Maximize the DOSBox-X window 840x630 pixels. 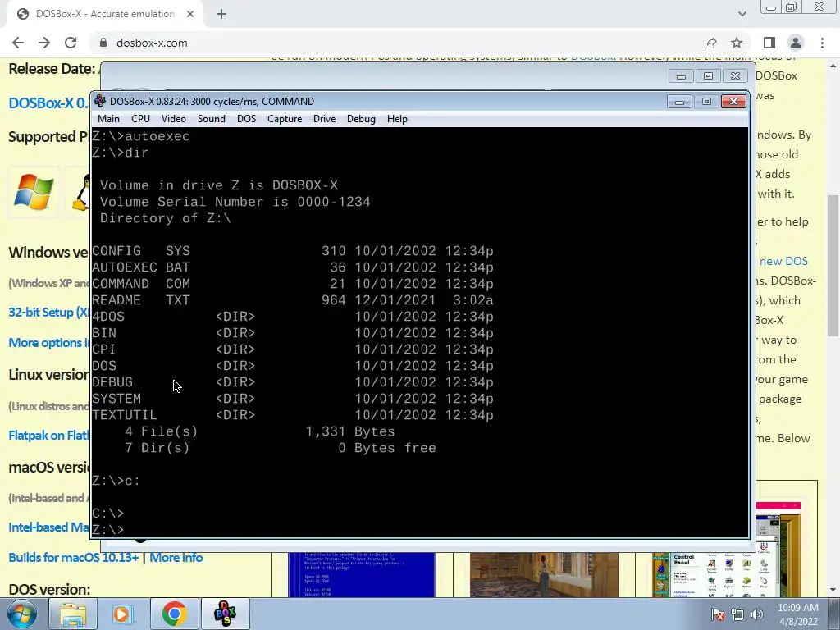tap(706, 101)
